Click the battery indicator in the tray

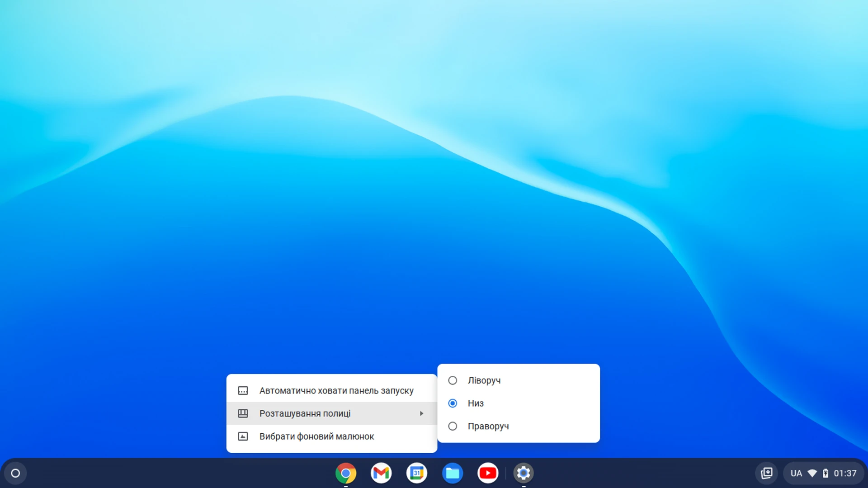click(x=826, y=473)
